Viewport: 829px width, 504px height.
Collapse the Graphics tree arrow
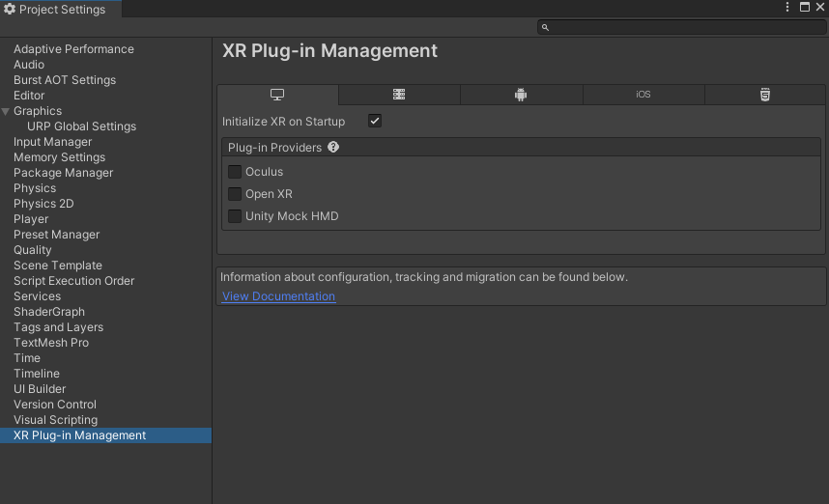coord(6,111)
